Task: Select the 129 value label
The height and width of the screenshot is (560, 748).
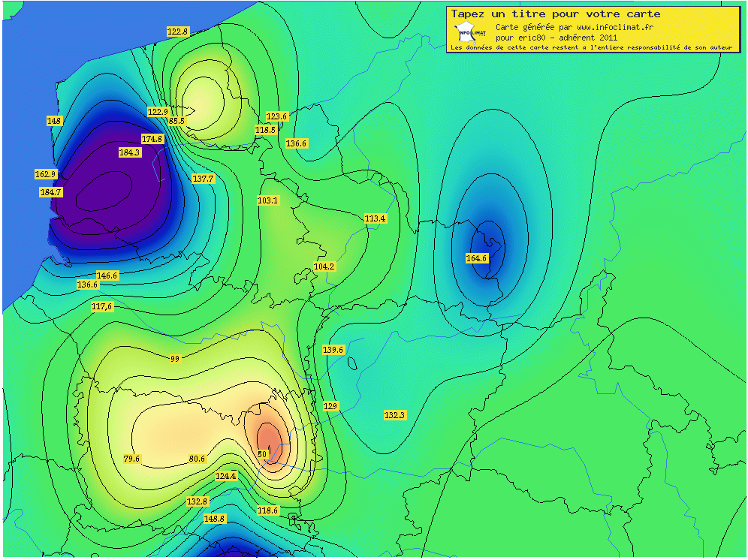Action: (x=330, y=406)
